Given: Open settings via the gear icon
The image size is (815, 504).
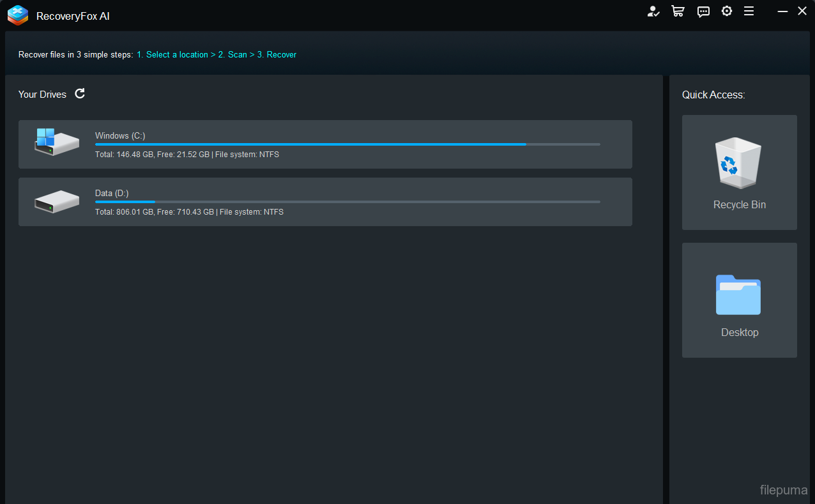Looking at the screenshot, I should pyautogui.click(x=727, y=11).
